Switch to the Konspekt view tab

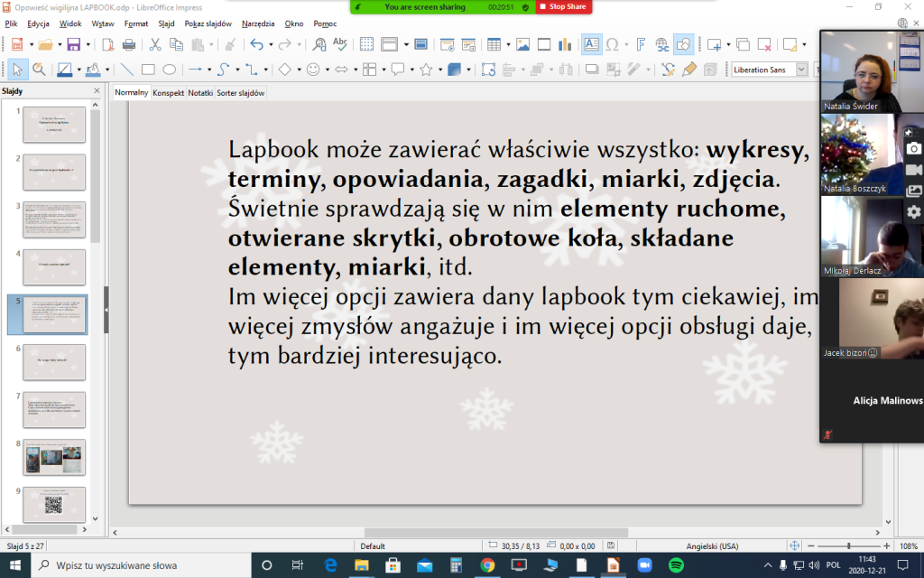(168, 93)
